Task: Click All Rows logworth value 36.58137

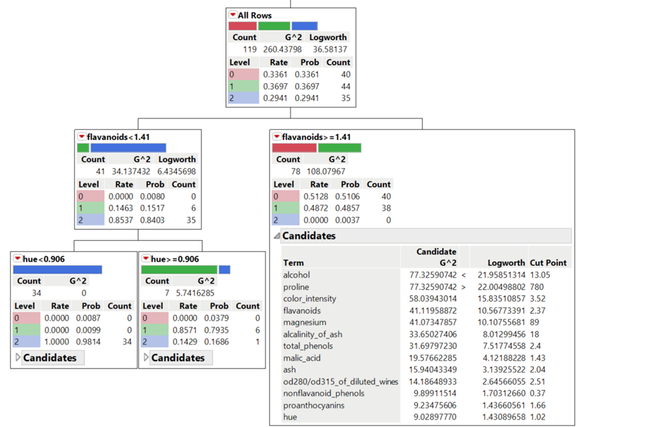Action: pos(330,49)
